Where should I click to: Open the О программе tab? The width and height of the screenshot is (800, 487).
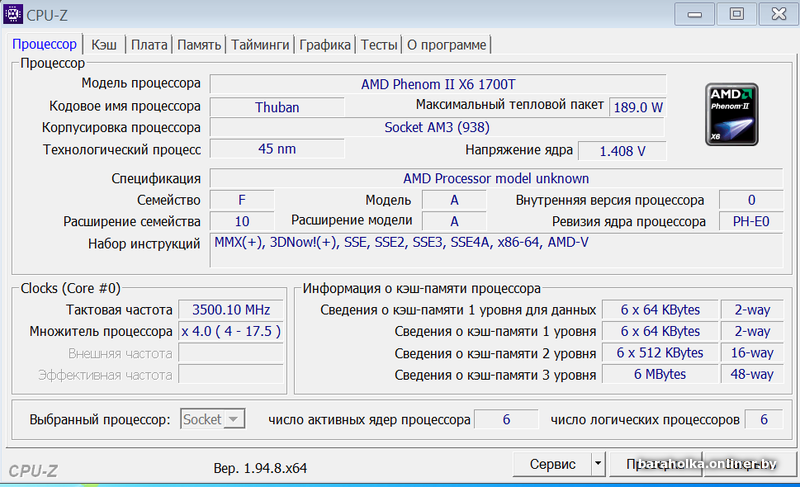[x=446, y=45]
